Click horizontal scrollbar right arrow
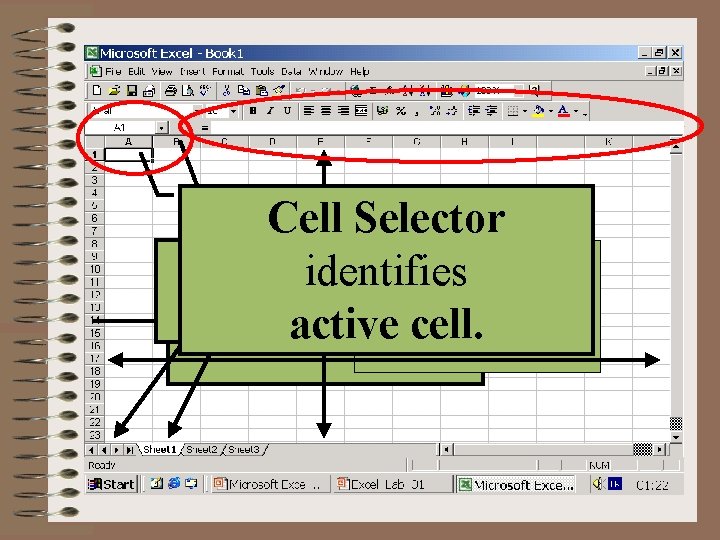Screen dimensions: 720x540 660,450
